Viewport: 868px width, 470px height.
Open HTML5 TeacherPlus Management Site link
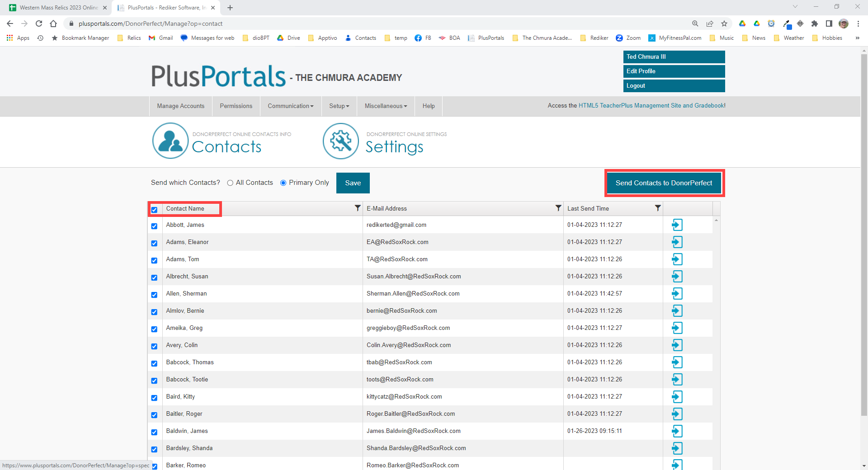[652, 105]
